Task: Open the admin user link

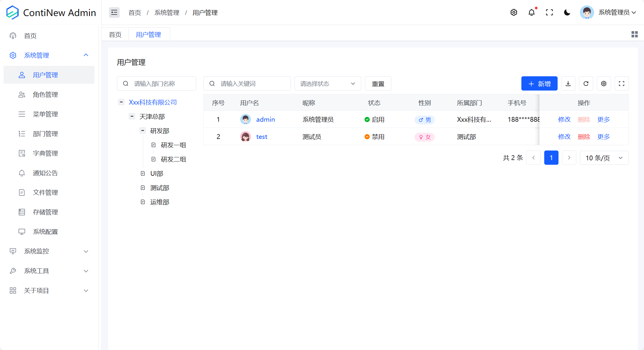Action: pos(265,119)
